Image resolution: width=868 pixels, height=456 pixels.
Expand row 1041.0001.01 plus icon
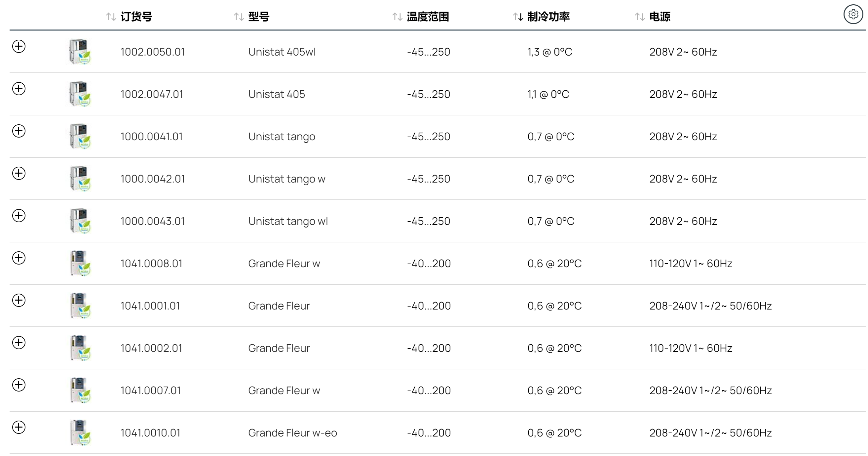19,300
